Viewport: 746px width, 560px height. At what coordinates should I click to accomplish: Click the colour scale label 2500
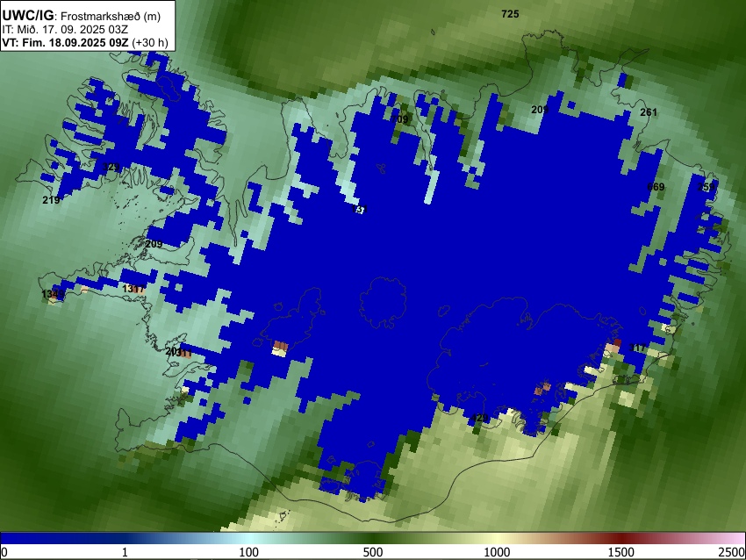(x=732, y=552)
